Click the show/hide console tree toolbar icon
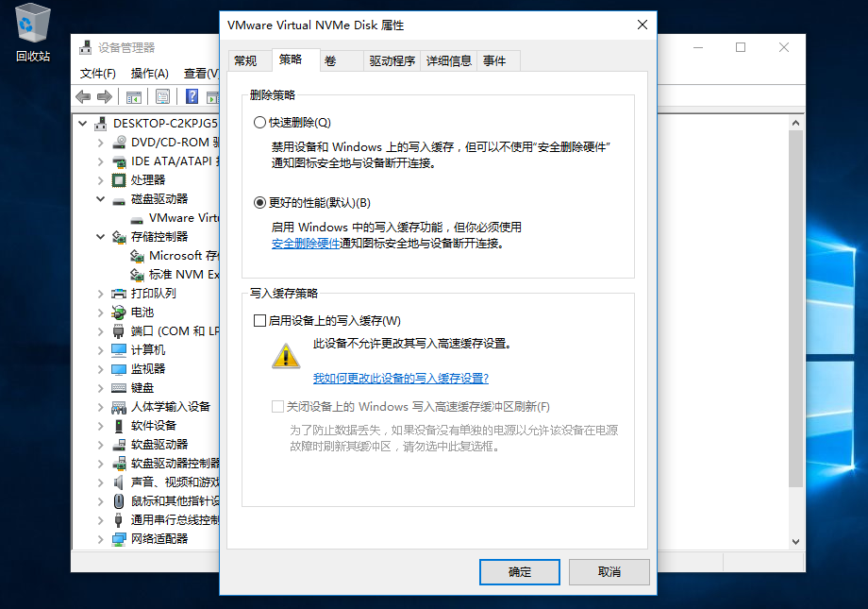868x609 pixels. pyautogui.click(x=134, y=97)
